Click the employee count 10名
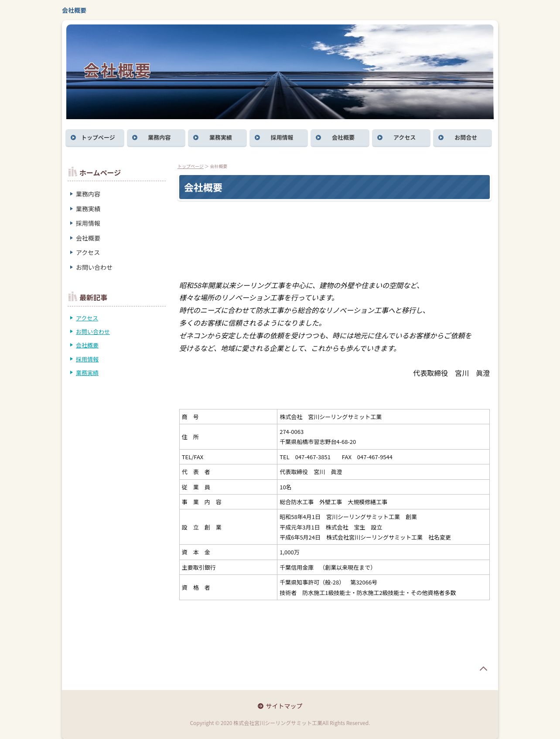This screenshot has width=560, height=739. [286, 487]
